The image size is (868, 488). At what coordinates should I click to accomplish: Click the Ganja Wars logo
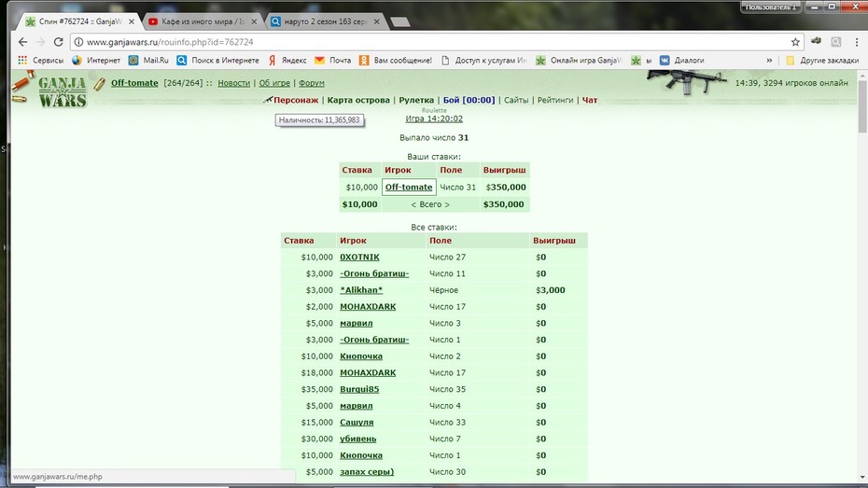(x=62, y=91)
